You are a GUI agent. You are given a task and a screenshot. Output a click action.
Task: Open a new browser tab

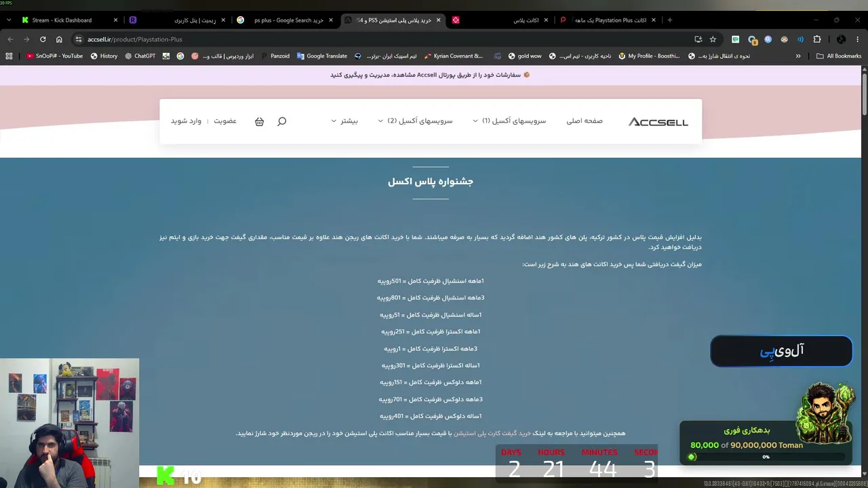pyautogui.click(x=670, y=20)
